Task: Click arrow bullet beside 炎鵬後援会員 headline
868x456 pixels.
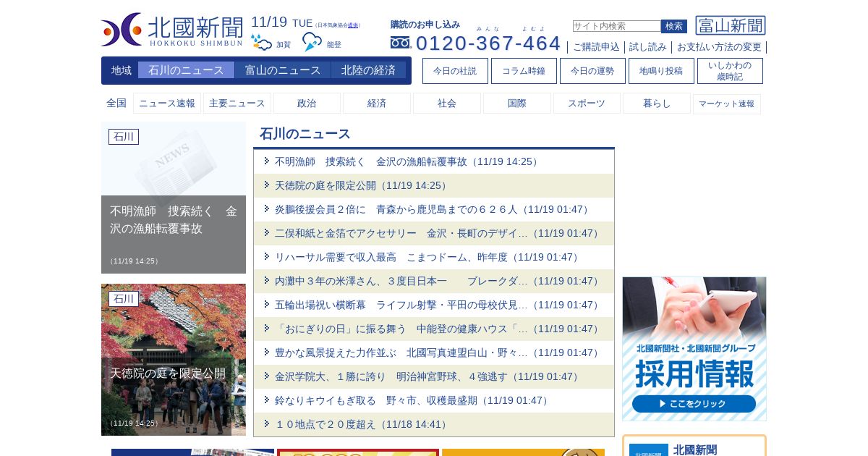Action: point(267,208)
